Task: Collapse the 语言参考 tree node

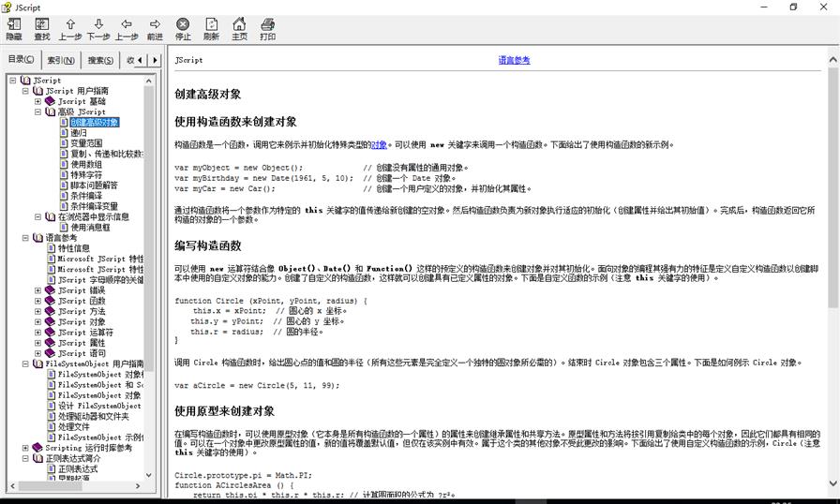Action: [25, 238]
